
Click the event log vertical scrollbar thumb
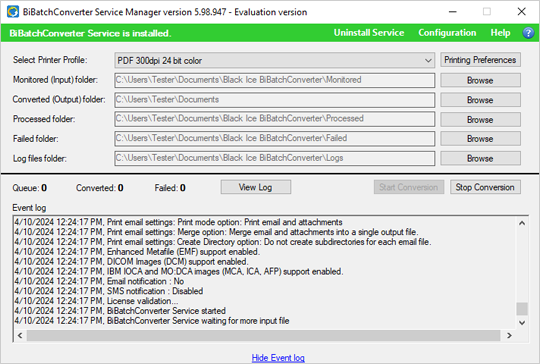[522, 309]
